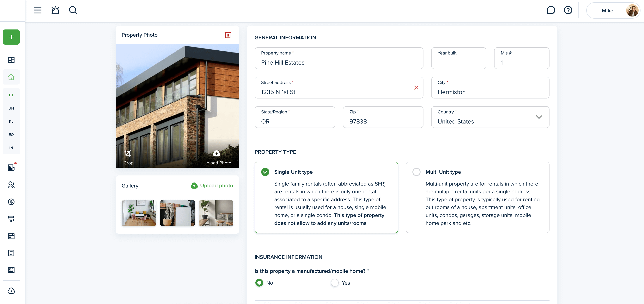The height and width of the screenshot is (304, 644).
Task: Open Mike account name
Action: pos(607,10)
